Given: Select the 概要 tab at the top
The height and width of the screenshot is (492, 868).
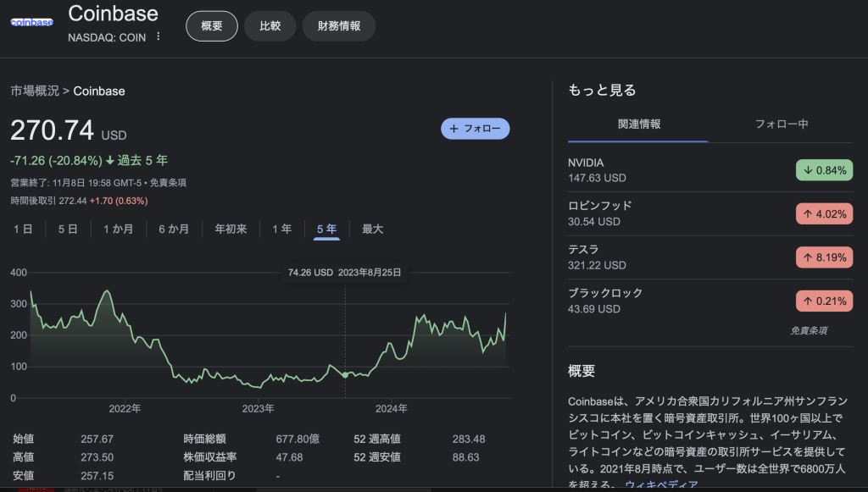Looking at the screenshot, I should [212, 26].
